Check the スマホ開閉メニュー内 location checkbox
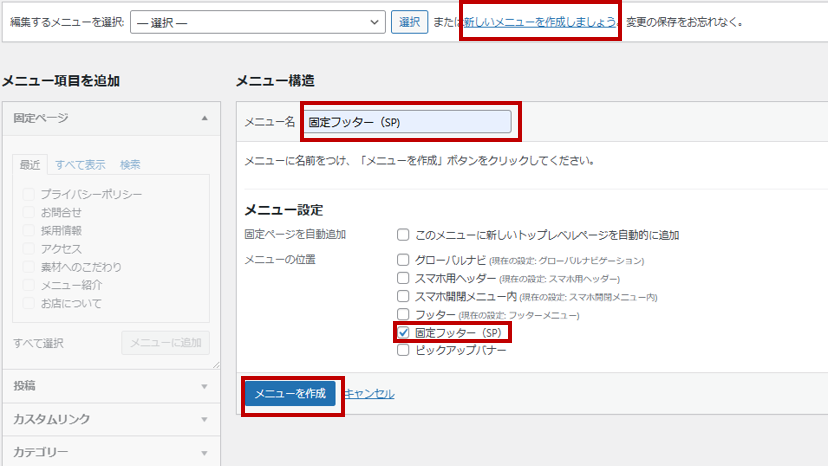 click(403, 296)
